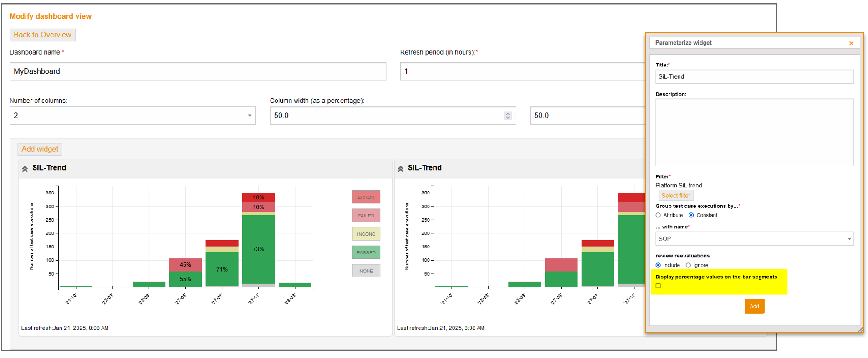
Task: Collapse the second SiL-Trend widget chevron
Action: point(401,169)
